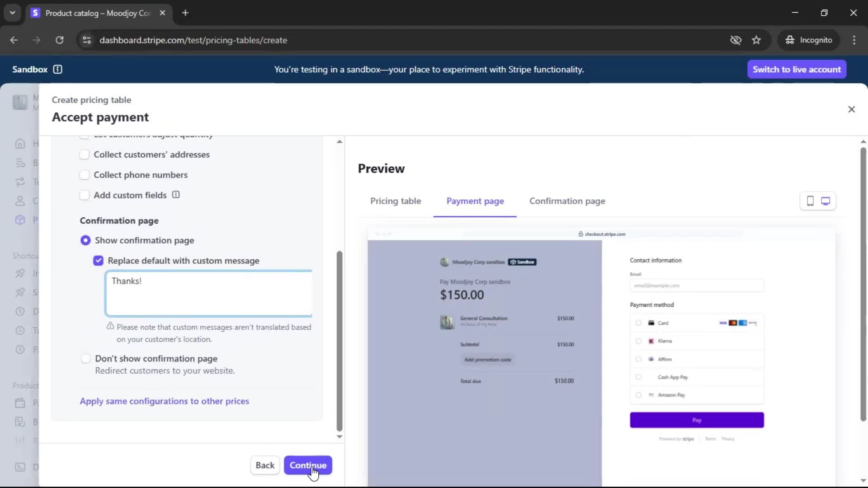Select Don't show confirmation page option
Screen dimensions: 868x488
(85, 359)
